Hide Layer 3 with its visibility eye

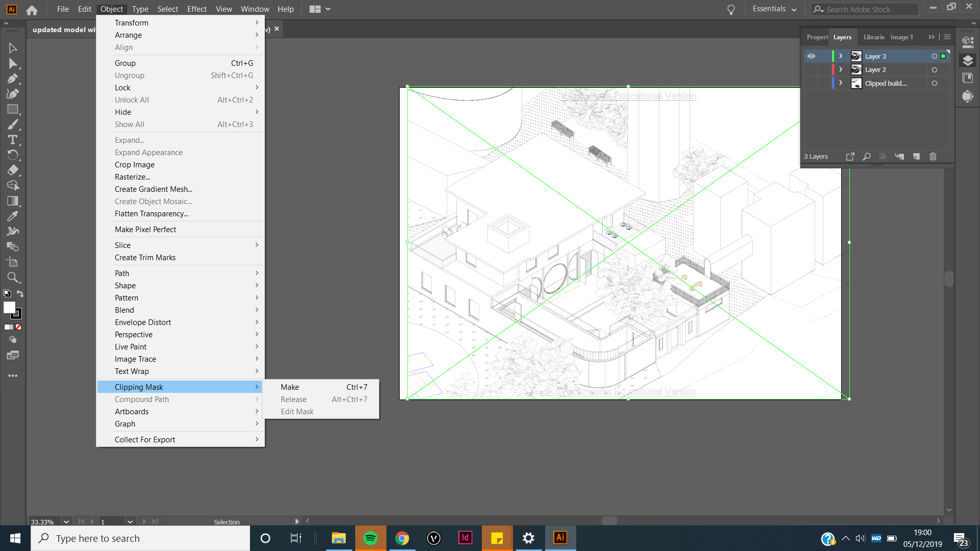pos(812,56)
